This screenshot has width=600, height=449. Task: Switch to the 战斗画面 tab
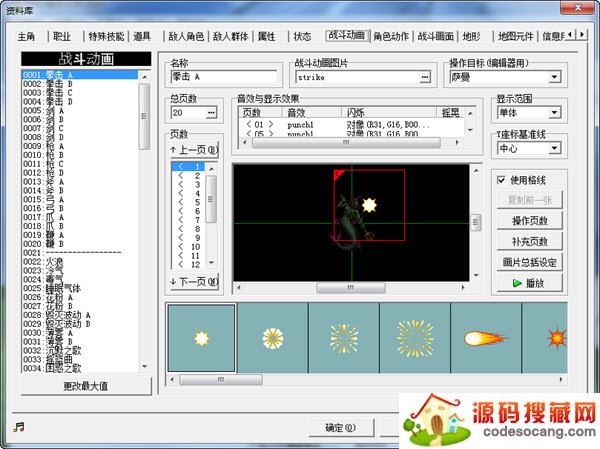[435, 36]
